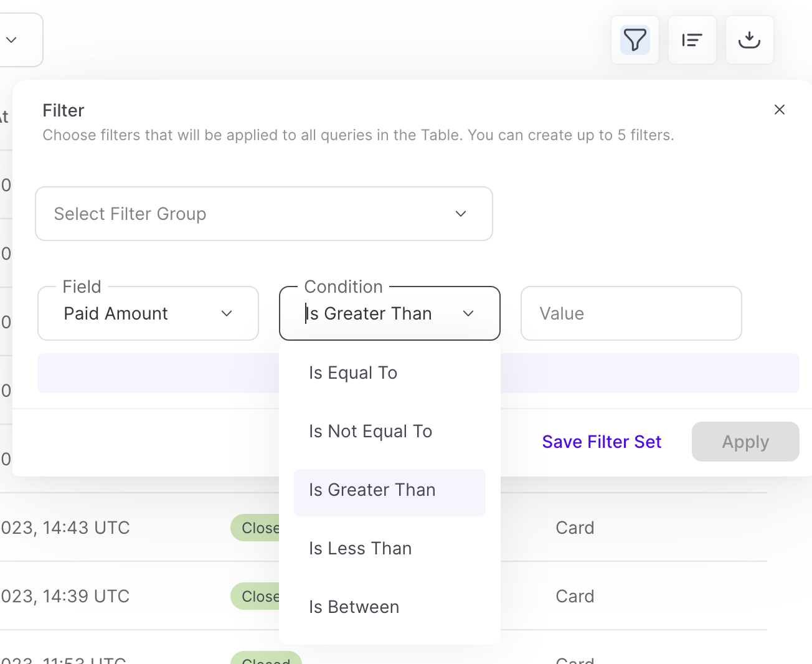Click the download icon button
812x664 pixels.
coord(749,40)
